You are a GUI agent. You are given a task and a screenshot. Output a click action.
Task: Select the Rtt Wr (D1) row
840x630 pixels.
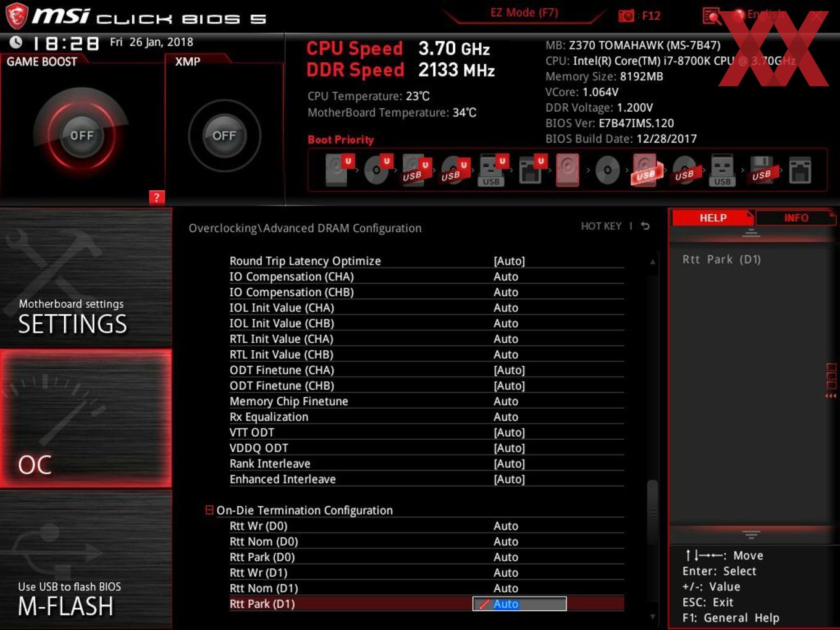coord(426,573)
